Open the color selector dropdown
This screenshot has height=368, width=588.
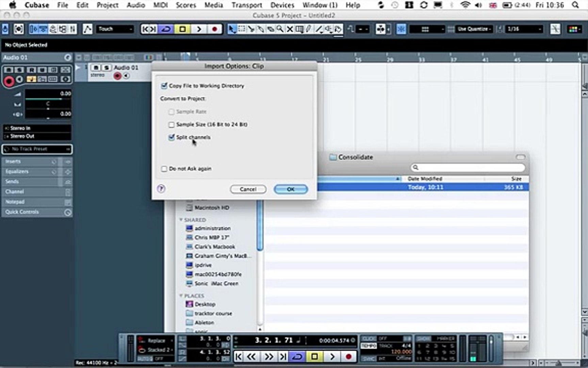(x=574, y=29)
